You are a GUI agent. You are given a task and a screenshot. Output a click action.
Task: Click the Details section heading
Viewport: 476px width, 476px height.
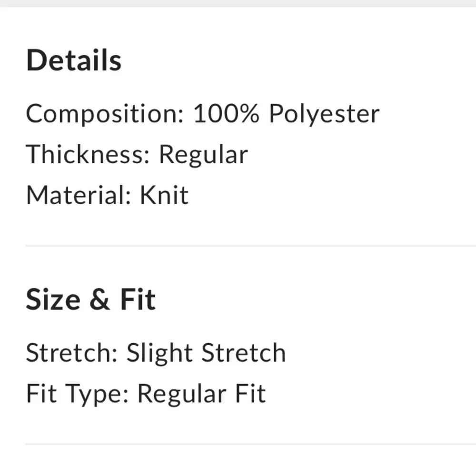point(74,60)
